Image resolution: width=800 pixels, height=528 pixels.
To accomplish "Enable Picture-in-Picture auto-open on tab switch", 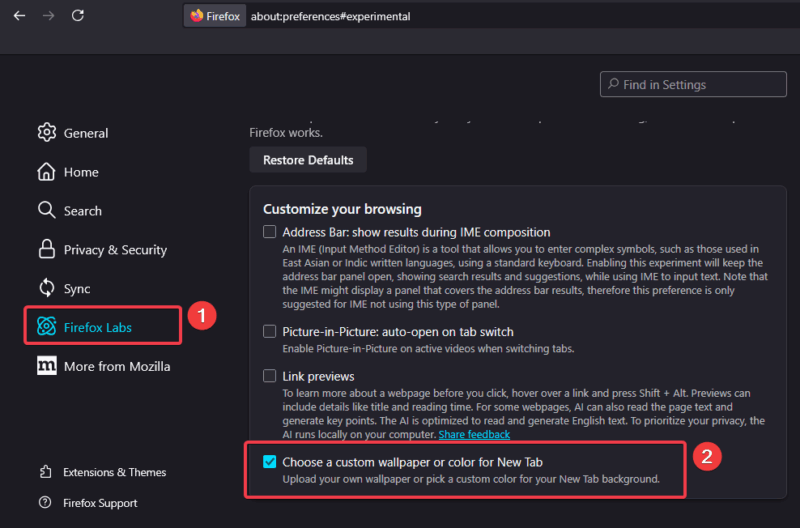I will [269, 331].
